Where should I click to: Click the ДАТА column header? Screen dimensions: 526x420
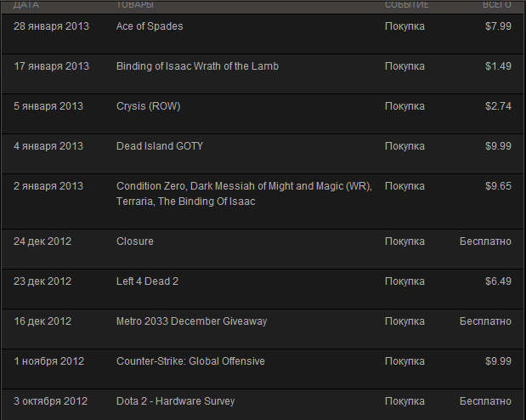tap(26, 5)
